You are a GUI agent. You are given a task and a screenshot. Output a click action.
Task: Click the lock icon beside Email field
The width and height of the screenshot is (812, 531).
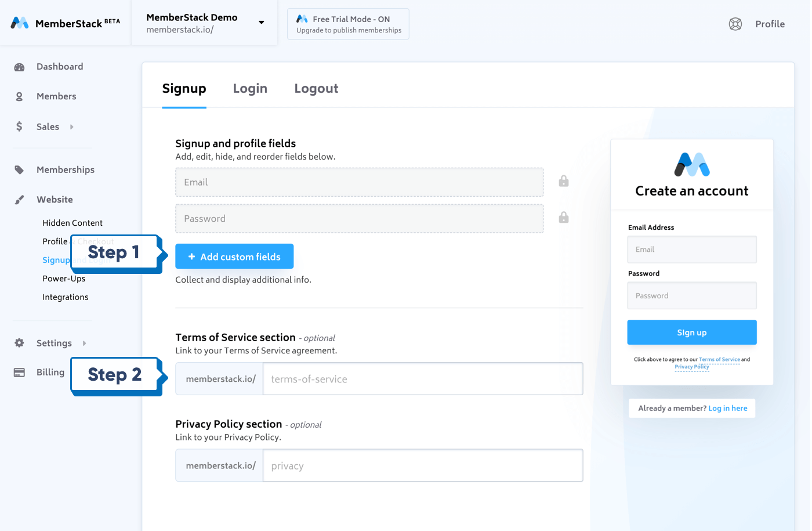[x=564, y=181]
